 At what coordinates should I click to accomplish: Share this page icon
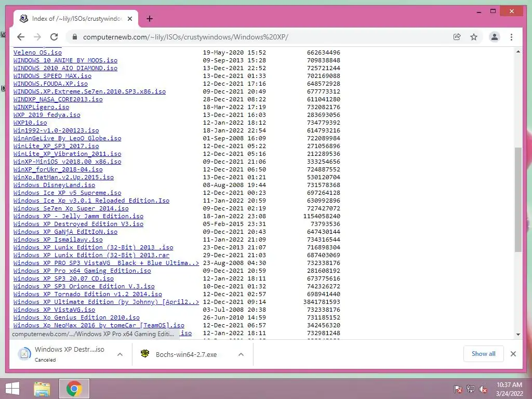coord(457,37)
